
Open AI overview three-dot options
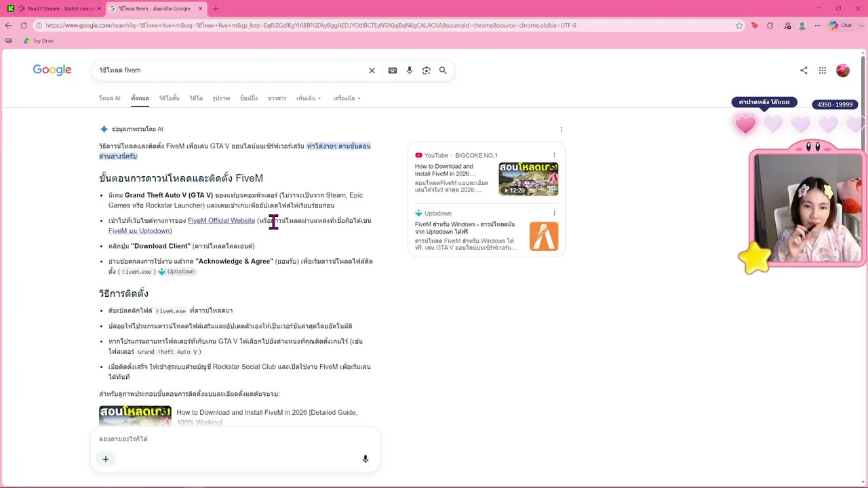click(561, 129)
